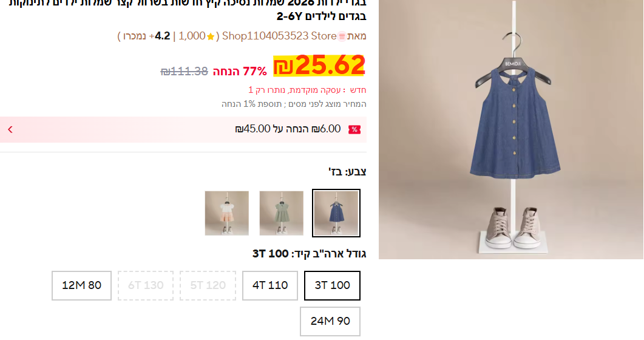
Task: Click the 4.2 rating value
Action: (162, 36)
